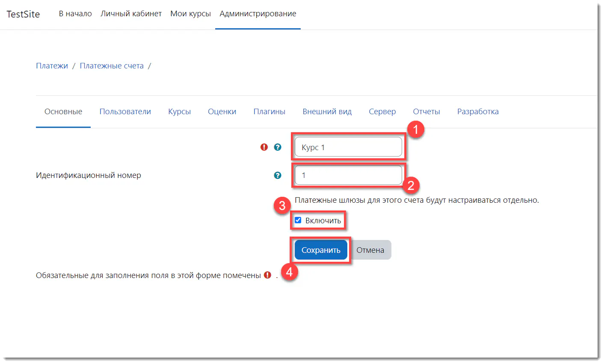Click the help icon beside the name field
The image size is (604, 364).
point(278,147)
